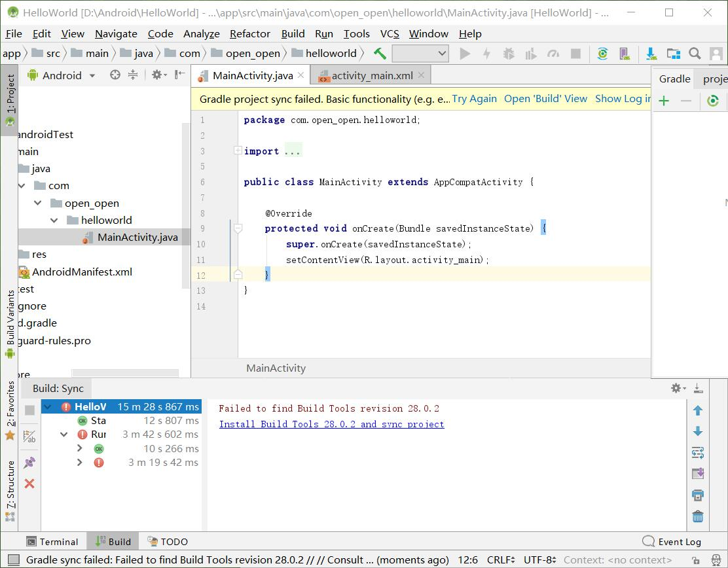Click the green Run app play icon
This screenshot has width=728, height=568.
465,54
